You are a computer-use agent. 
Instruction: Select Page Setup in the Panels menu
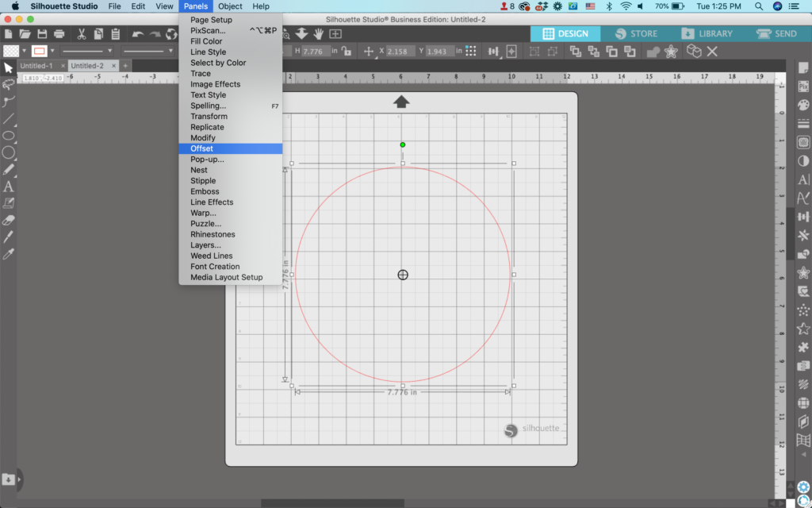(231, 20)
